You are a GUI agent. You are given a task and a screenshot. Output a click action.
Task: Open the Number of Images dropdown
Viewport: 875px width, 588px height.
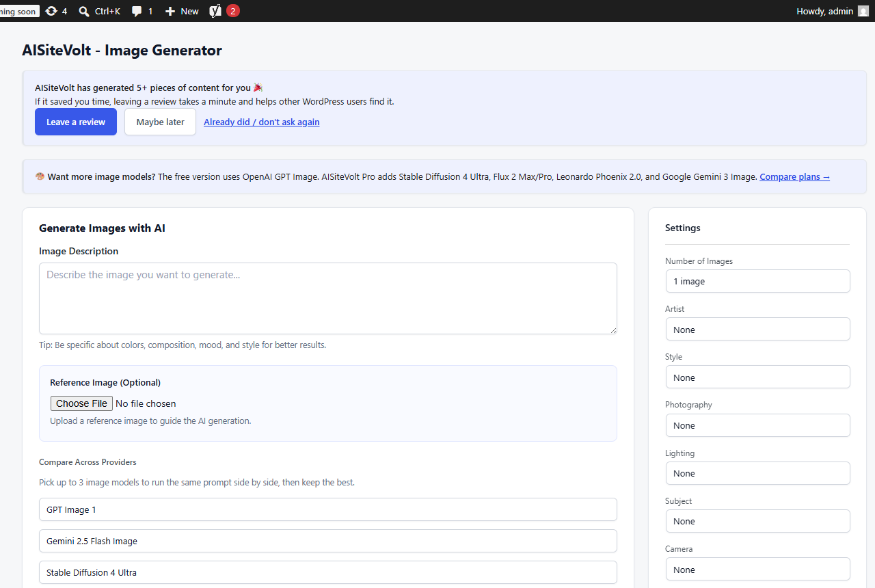[x=757, y=281]
